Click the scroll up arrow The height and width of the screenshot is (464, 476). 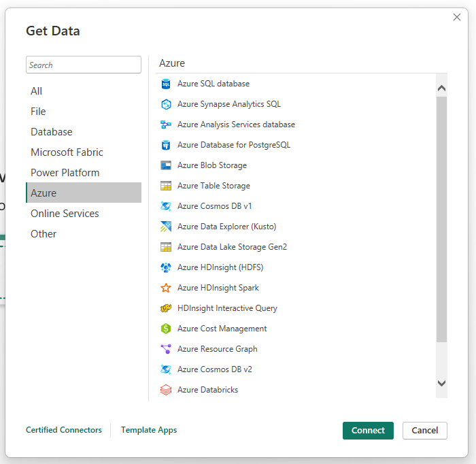(441, 88)
